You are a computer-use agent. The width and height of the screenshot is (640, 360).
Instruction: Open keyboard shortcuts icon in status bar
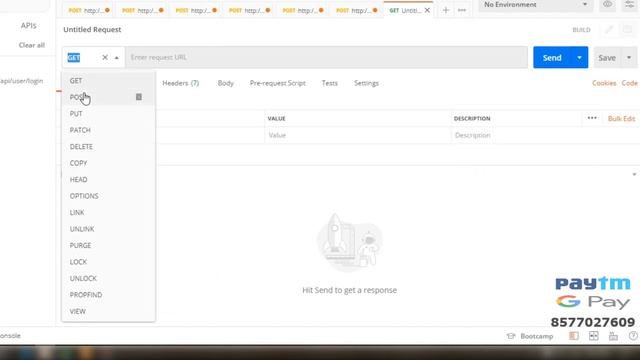tap(613, 336)
